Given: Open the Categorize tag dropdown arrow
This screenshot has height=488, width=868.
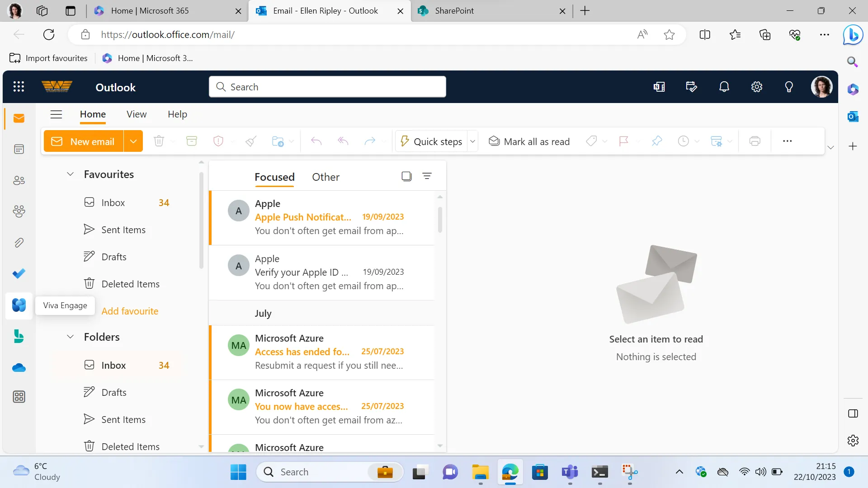Looking at the screenshot, I should [x=605, y=141].
